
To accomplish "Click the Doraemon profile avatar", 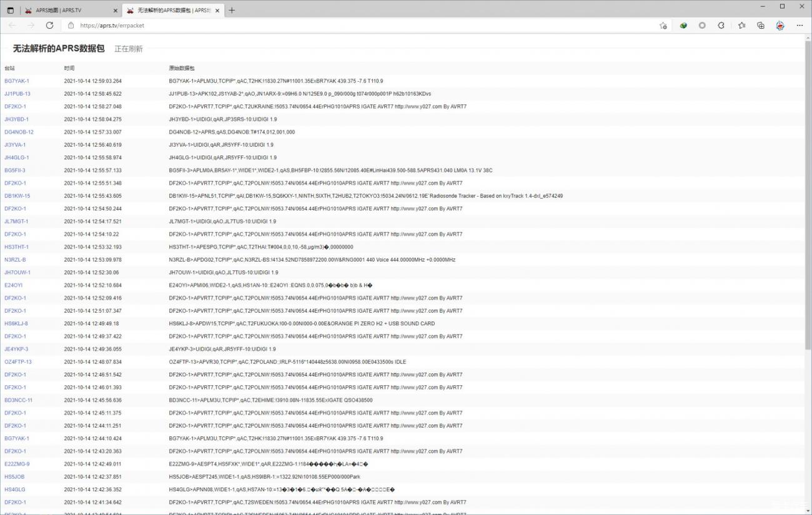I will click(780, 26).
